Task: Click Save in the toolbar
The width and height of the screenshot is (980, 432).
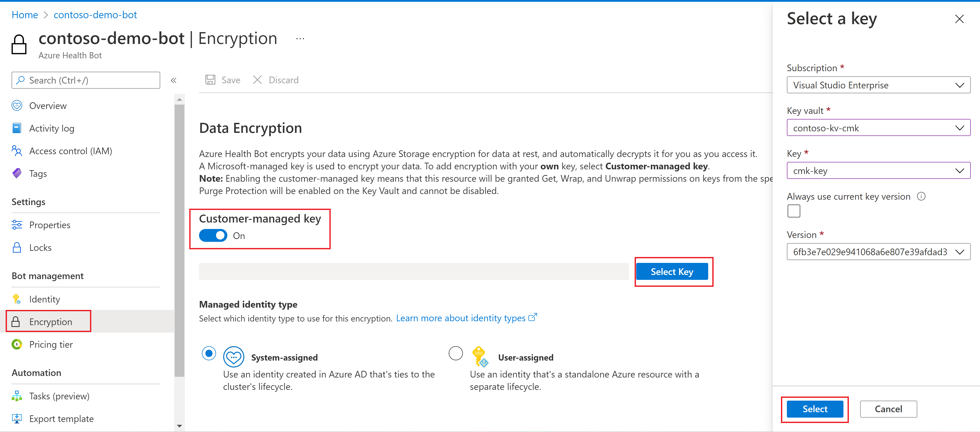Action: click(223, 80)
